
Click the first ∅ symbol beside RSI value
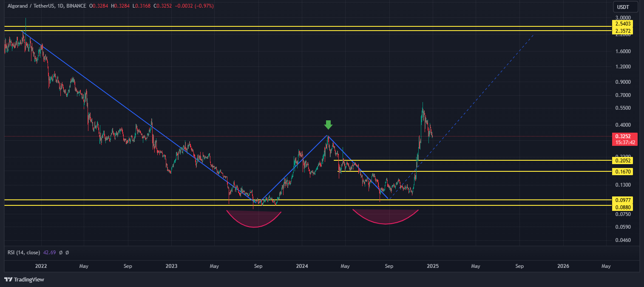click(x=61, y=253)
